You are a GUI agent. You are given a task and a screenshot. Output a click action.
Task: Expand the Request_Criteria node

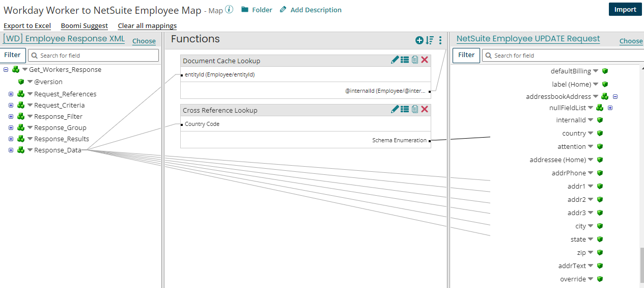[11, 105]
